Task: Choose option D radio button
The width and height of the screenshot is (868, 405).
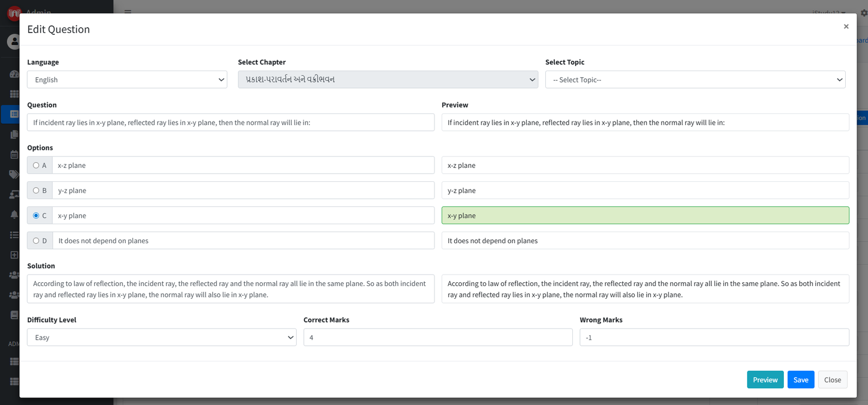Action: coord(36,241)
